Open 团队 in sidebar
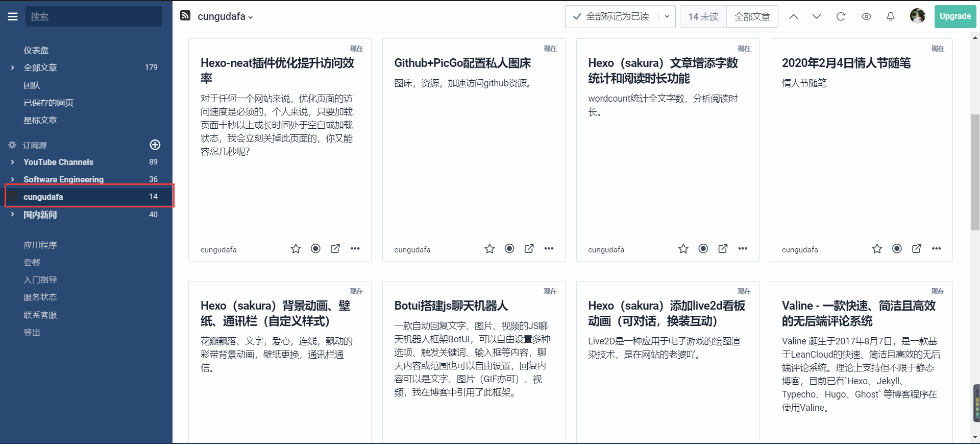 (x=32, y=85)
